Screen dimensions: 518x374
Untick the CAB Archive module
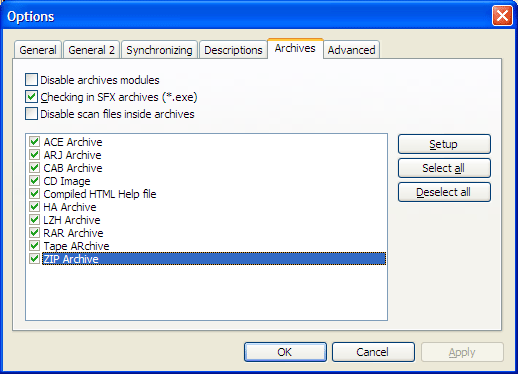pyautogui.click(x=34, y=167)
